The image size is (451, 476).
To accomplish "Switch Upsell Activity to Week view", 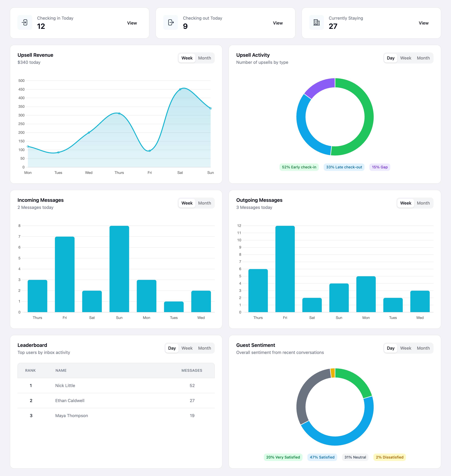I will point(406,58).
